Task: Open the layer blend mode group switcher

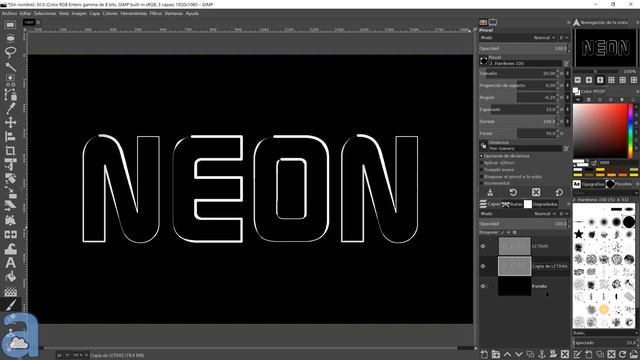Action: point(564,213)
